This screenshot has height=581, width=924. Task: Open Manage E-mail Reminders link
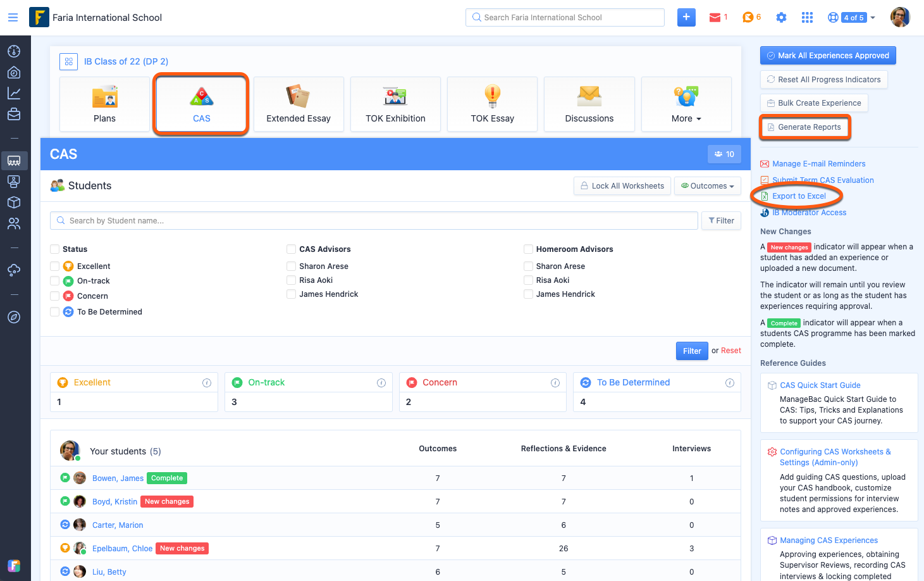click(818, 164)
